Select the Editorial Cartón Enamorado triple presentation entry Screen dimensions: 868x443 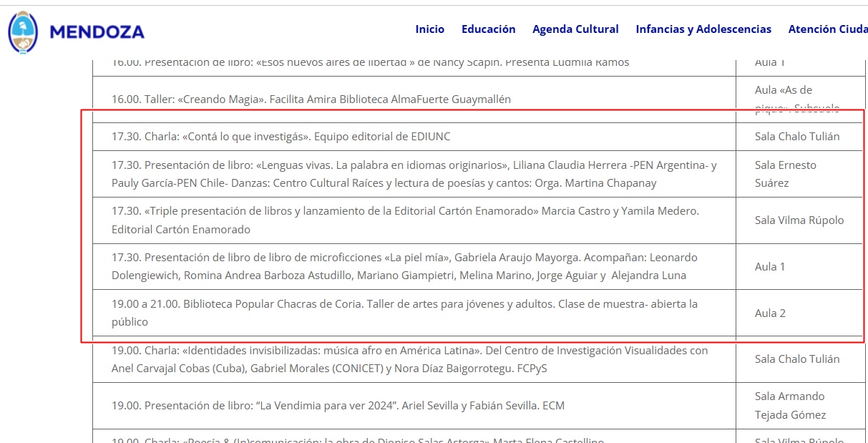[405, 220]
